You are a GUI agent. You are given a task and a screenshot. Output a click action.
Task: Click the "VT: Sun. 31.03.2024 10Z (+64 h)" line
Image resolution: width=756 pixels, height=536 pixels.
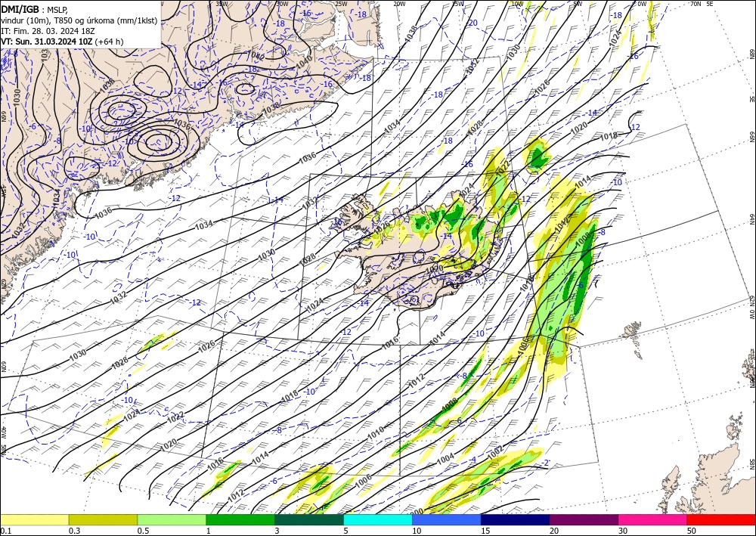pos(62,42)
